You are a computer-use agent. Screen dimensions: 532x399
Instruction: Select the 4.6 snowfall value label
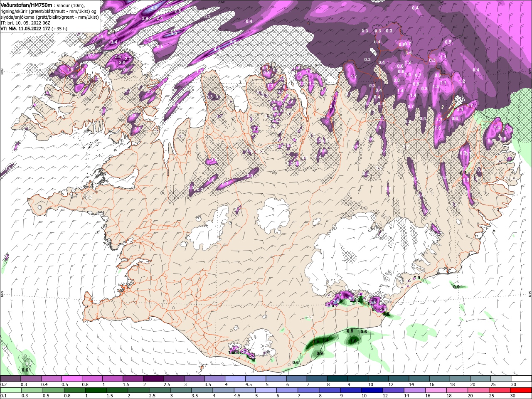[x=232, y=42]
